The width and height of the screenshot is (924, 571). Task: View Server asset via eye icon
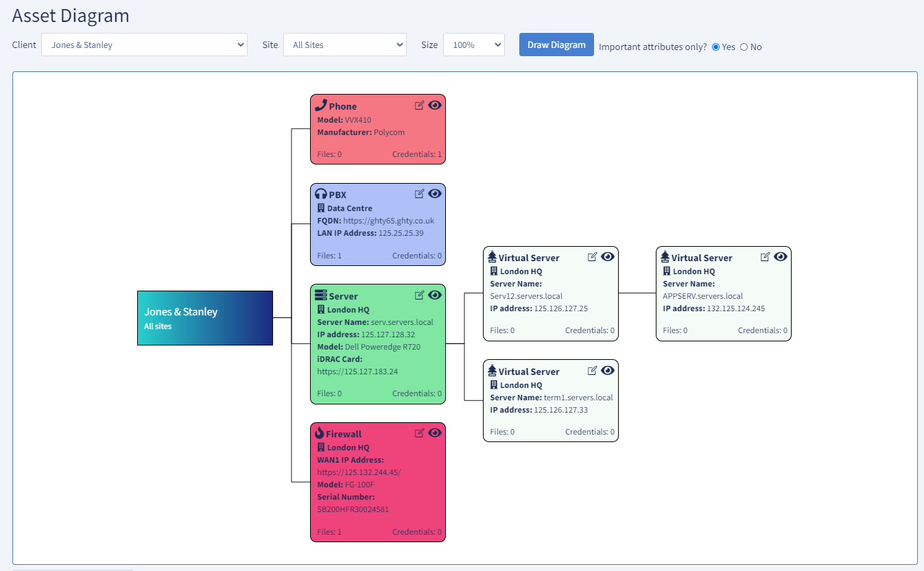click(x=435, y=295)
